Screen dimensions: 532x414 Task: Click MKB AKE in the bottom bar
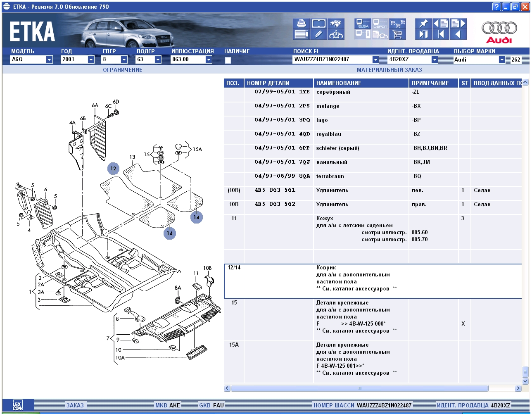tap(168, 405)
